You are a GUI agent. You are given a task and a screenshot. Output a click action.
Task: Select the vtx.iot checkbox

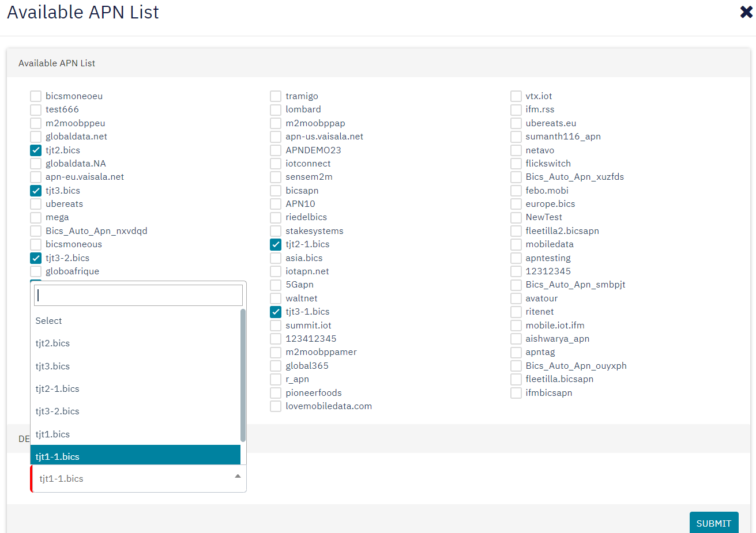515,96
